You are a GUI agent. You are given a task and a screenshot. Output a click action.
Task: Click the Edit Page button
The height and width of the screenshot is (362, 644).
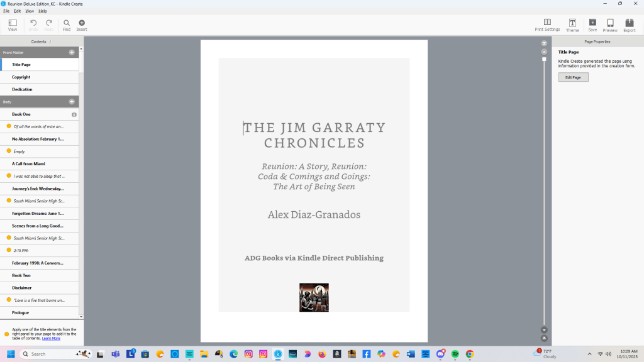pyautogui.click(x=573, y=77)
